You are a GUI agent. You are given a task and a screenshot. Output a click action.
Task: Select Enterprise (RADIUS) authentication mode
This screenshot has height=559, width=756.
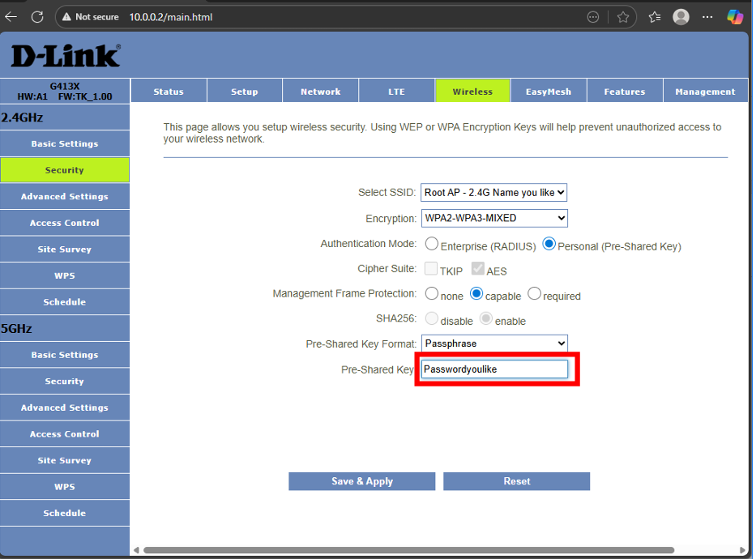point(432,245)
